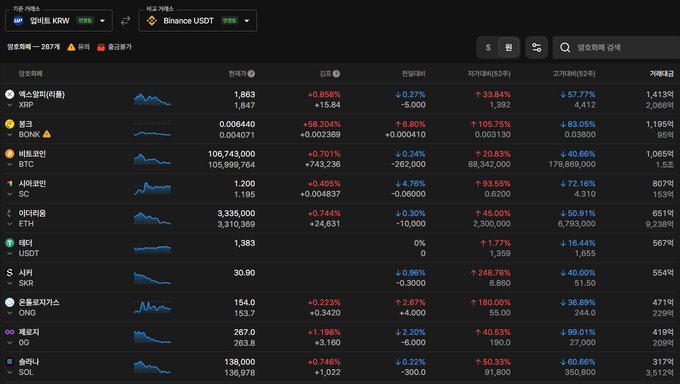Expand the BTC row chevron
Viewport: 680px width, 384px height.
[x=10, y=164]
